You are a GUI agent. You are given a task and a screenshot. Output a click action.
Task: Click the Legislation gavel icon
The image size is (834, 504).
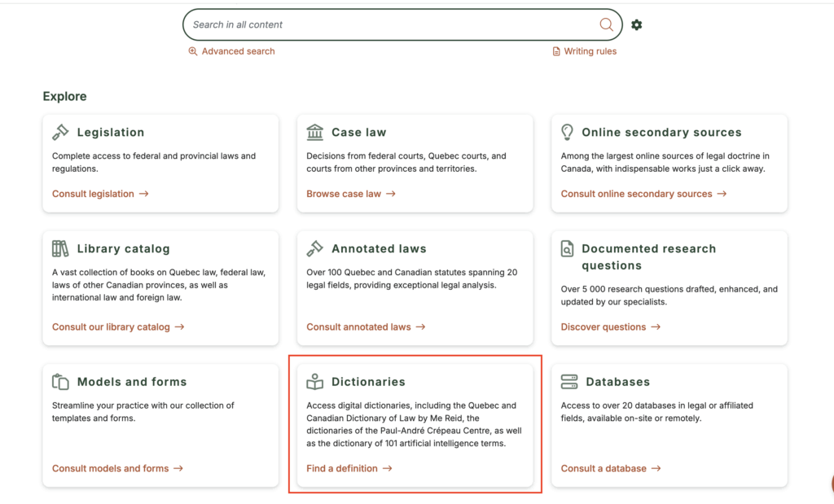[x=61, y=132]
